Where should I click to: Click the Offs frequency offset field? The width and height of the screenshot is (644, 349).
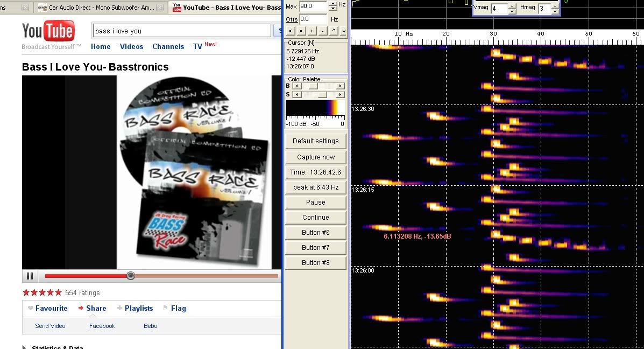click(313, 19)
